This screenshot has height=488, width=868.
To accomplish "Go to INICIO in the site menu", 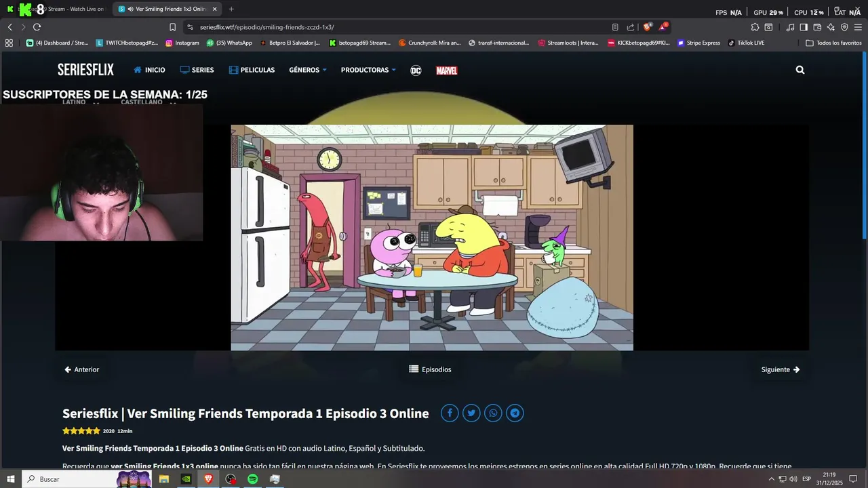I will [x=149, y=70].
